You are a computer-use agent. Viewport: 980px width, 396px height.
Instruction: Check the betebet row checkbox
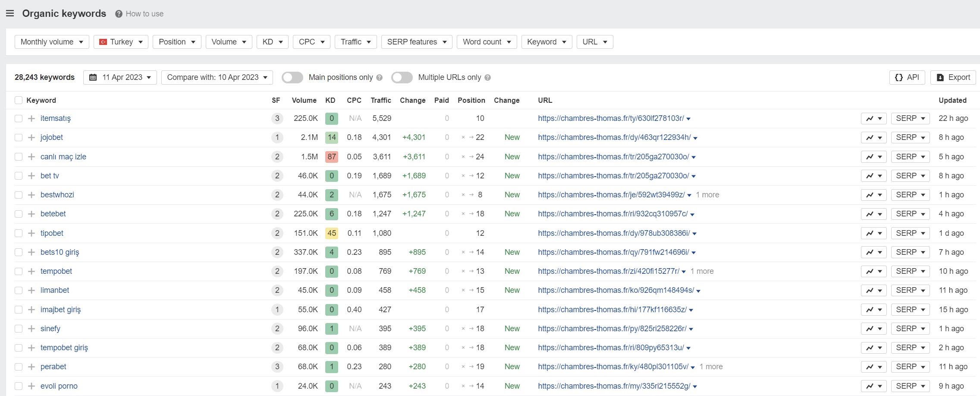tap(18, 214)
